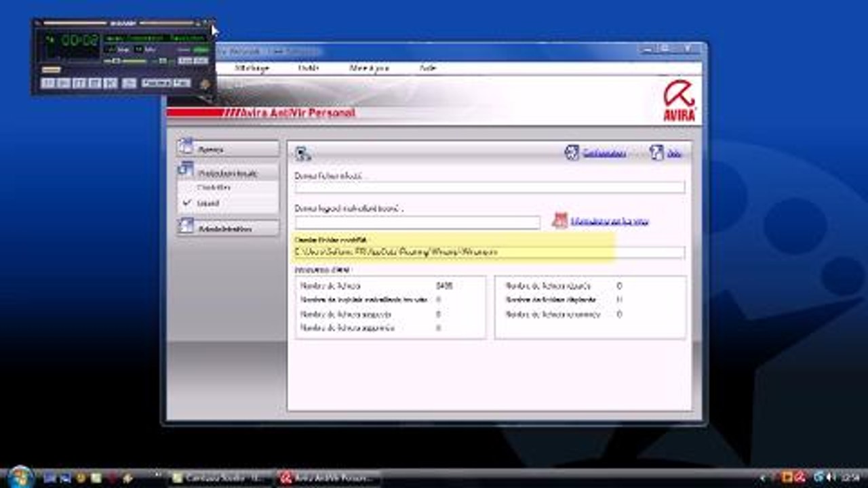Open the Outils menu in Avira
The width and height of the screenshot is (868, 488).
pos(308,68)
